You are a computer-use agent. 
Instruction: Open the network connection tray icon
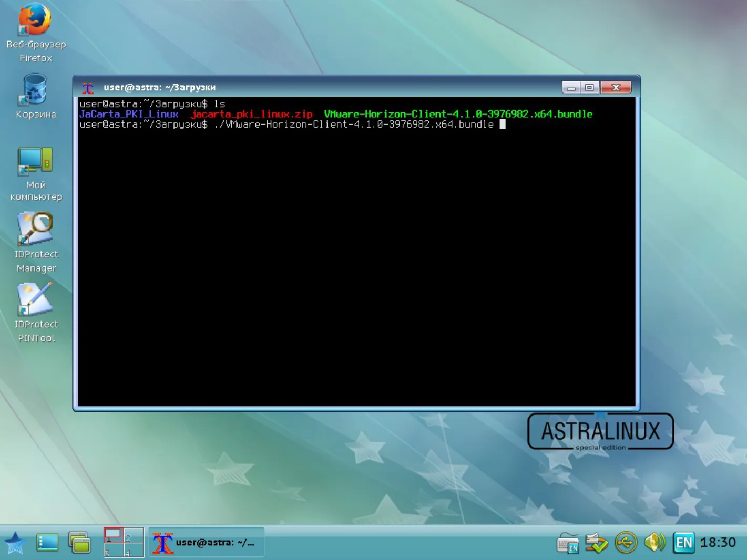(x=597, y=543)
